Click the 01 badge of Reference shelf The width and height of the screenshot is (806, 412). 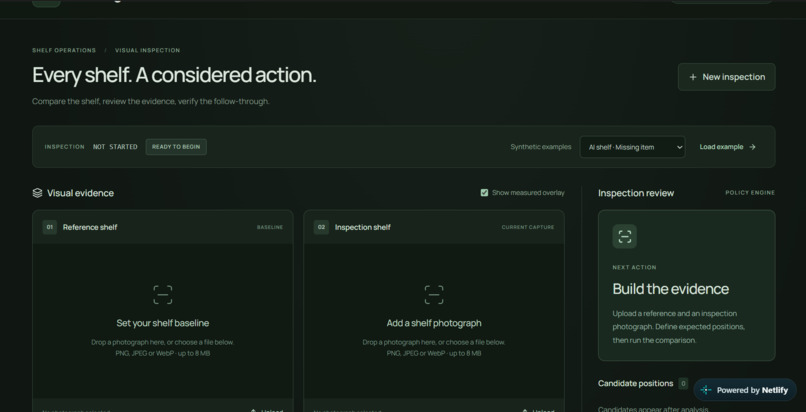[x=49, y=227]
